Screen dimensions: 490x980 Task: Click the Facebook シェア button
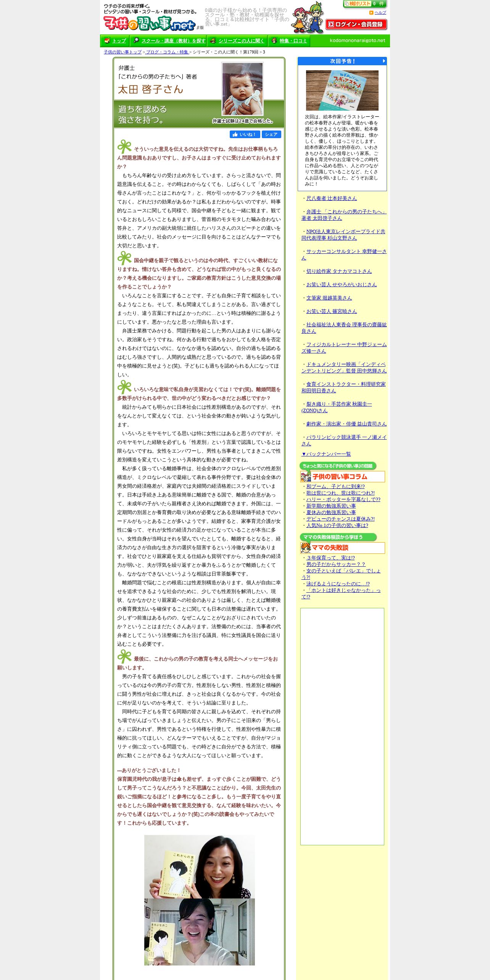[x=271, y=134]
